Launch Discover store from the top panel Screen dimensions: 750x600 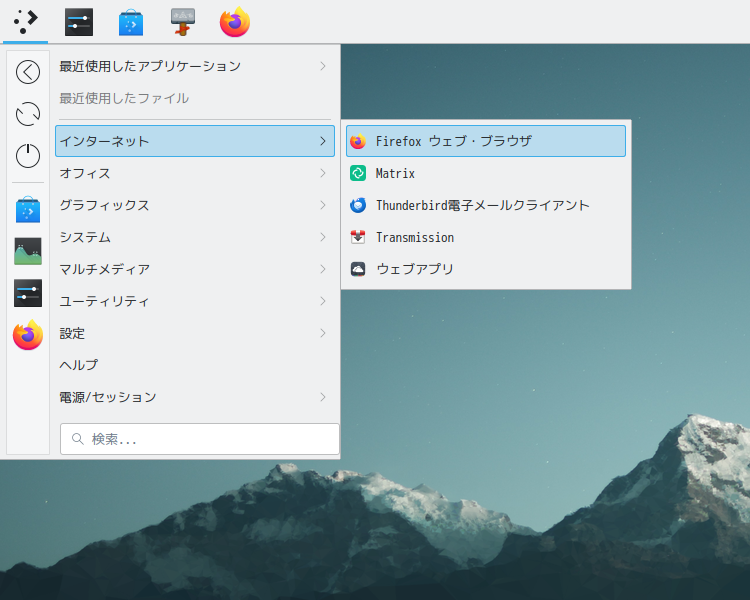coord(131,22)
